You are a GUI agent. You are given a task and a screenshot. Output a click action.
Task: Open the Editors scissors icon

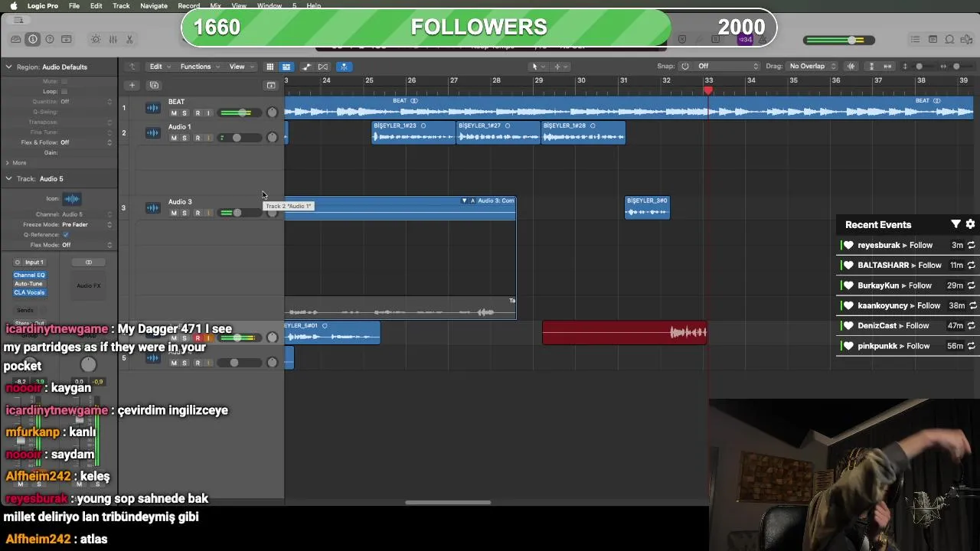coord(129,39)
